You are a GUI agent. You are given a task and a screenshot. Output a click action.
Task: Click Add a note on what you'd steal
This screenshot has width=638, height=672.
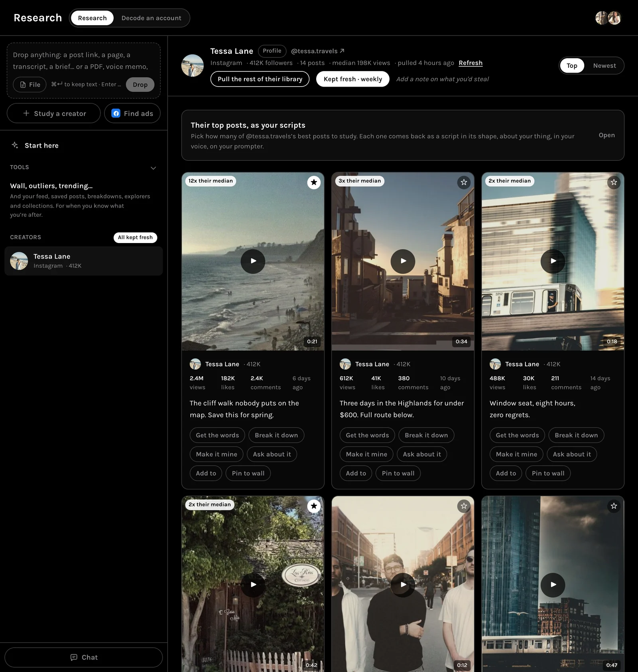coord(442,79)
